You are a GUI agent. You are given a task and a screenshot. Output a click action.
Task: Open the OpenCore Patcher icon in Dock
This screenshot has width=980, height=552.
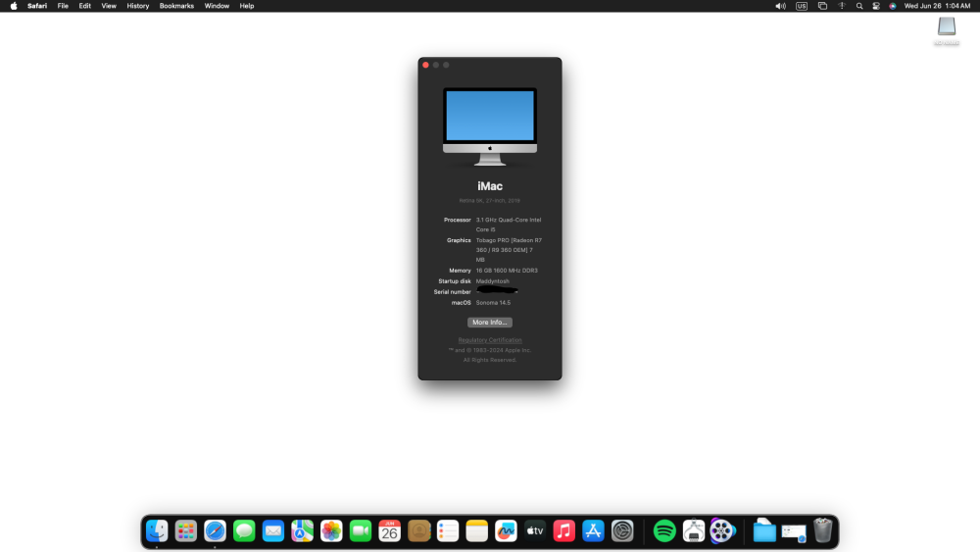[x=694, y=531]
